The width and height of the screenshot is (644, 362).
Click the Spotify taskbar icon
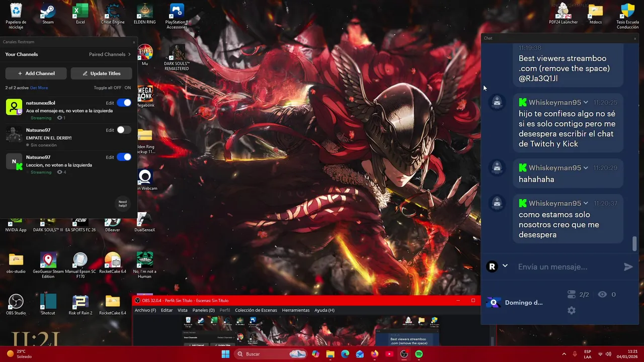tap(419, 354)
